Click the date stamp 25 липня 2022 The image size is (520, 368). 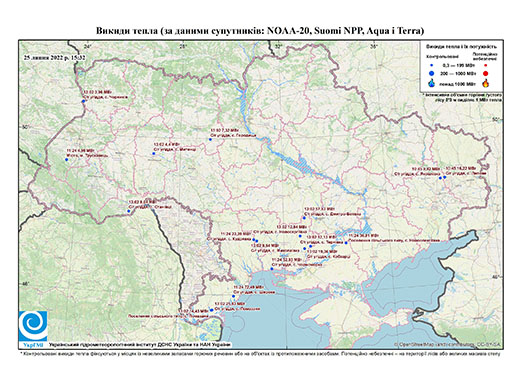[x=55, y=57]
